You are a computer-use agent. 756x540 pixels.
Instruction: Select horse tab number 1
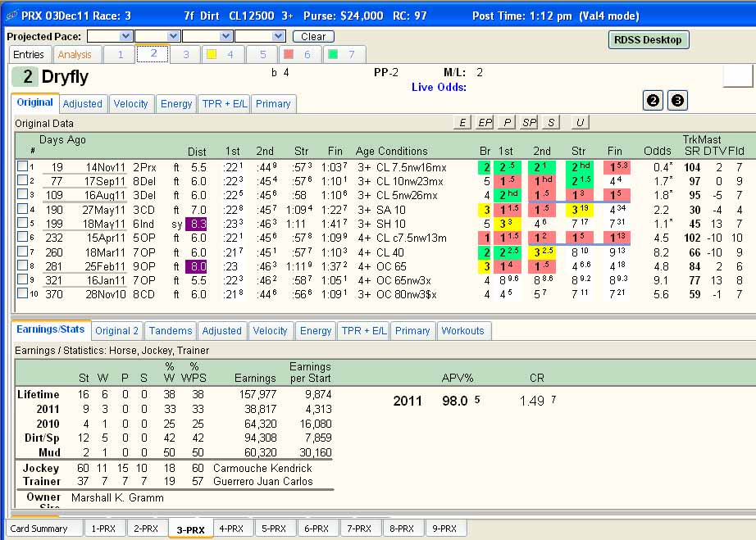pyautogui.click(x=121, y=54)
